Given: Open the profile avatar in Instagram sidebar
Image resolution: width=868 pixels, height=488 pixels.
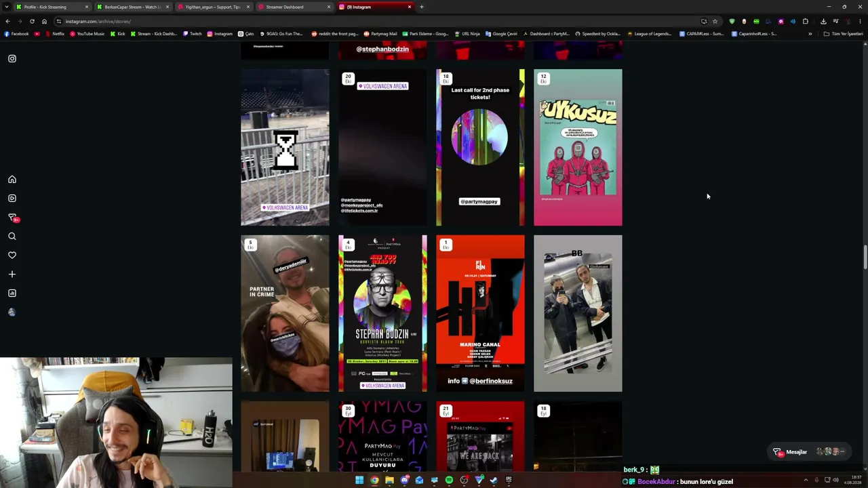Looking at the screenshot, I should tap(12, 312).
